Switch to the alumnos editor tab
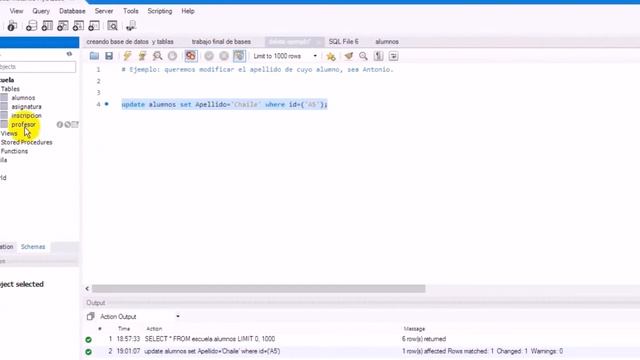The height and width of the screenshot is (360, 640). click(x=387, y=42)
